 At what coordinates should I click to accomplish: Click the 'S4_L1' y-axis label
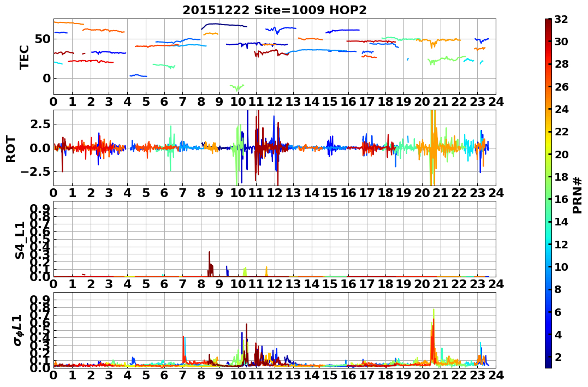(20, 240)
